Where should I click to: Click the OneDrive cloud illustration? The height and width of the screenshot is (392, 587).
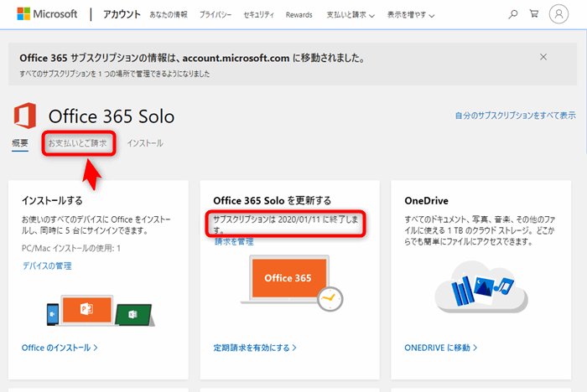tap(481, 287)
